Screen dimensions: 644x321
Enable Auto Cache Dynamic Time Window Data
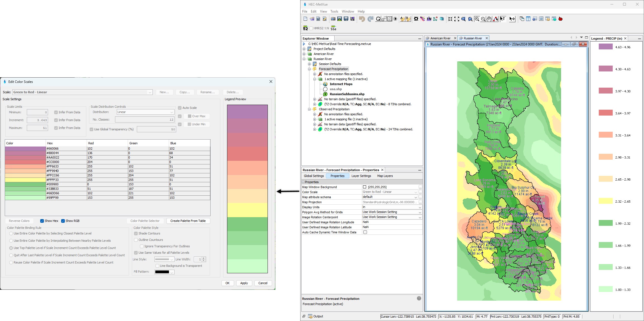tap(365, 232)
